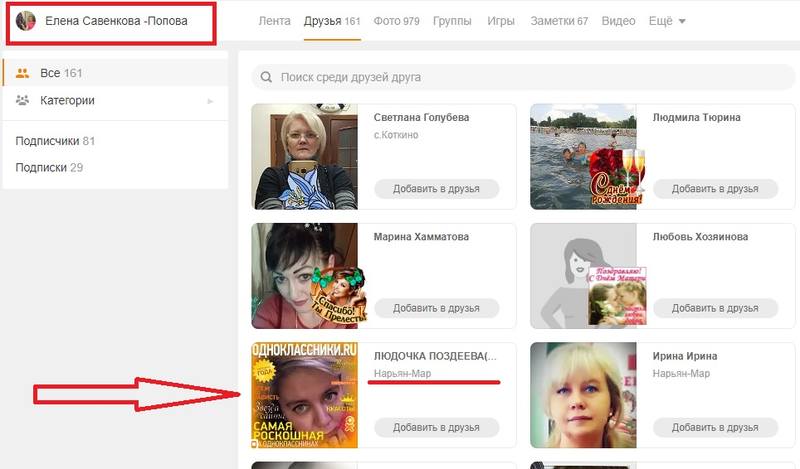Open Елена Савенкова -Попова profile name
The image size is (800, 469).
click(116, 21)
